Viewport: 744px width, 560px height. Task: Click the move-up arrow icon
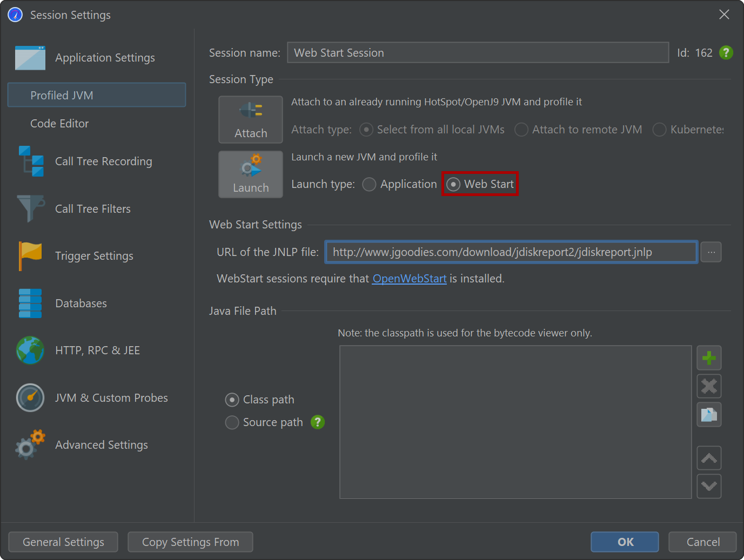click(709, 458)
